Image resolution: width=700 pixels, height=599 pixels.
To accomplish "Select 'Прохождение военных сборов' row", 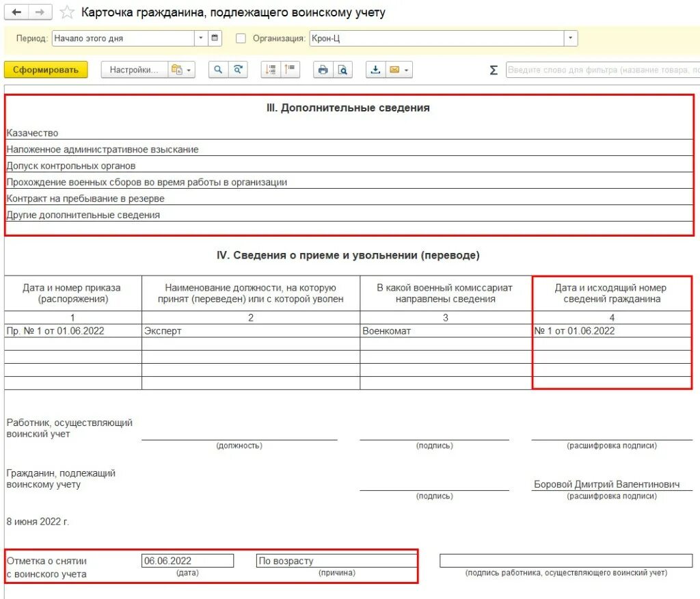I will [349, 182].
